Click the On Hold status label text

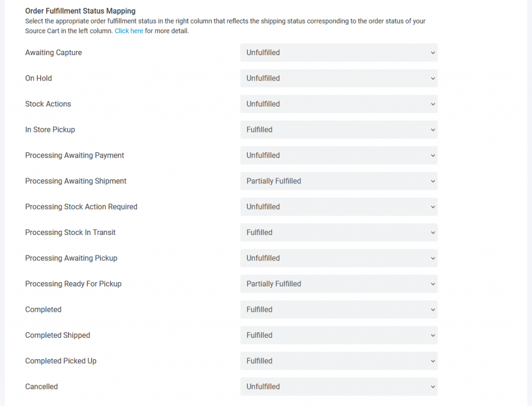38,78
